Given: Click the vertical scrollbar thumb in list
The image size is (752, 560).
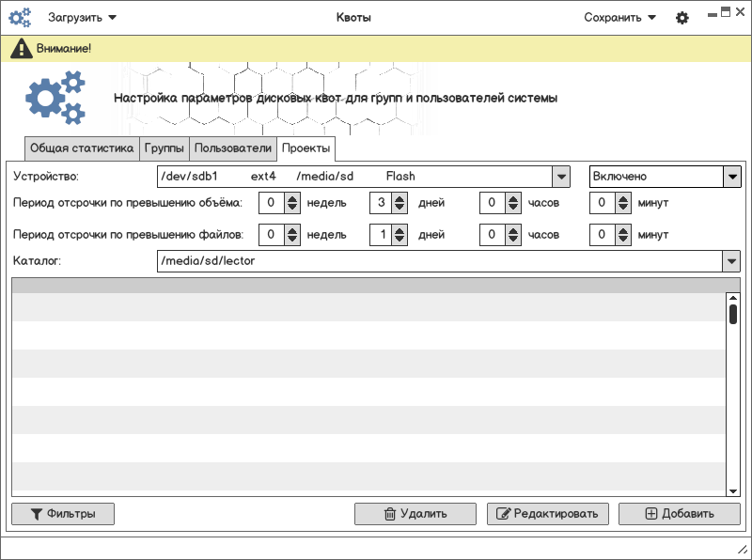Looking at the screenshot, I should (x=733, y=314).
